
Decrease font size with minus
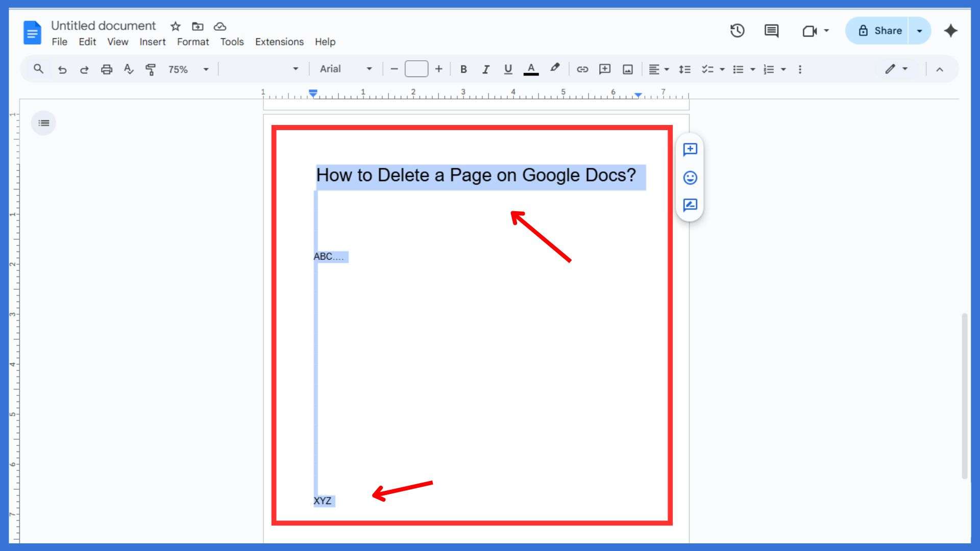point(394,69)
